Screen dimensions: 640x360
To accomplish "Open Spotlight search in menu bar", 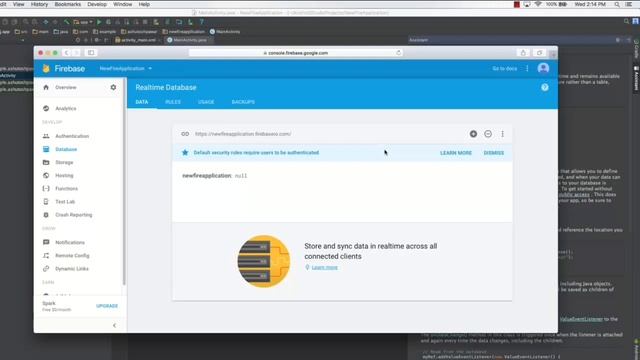I will tap(617, 4).
